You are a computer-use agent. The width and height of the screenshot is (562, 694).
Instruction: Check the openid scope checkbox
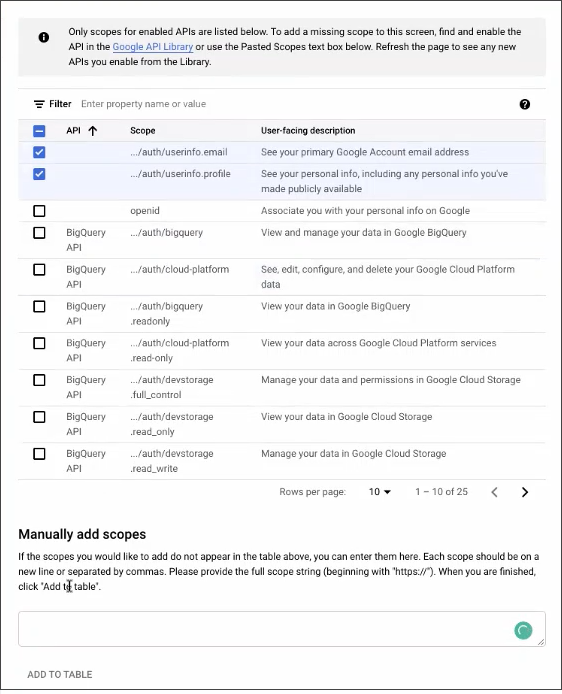[39, 211]
